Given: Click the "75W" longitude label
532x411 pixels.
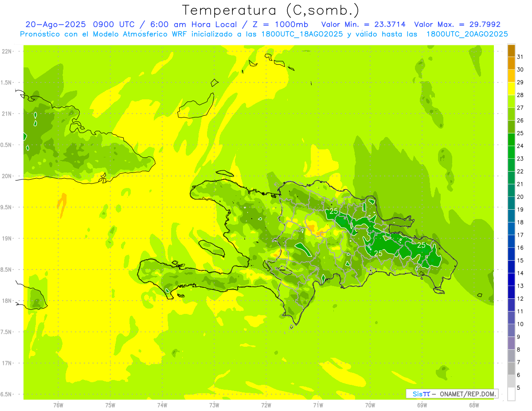Looking at the screenshot, I should [110, 405].
